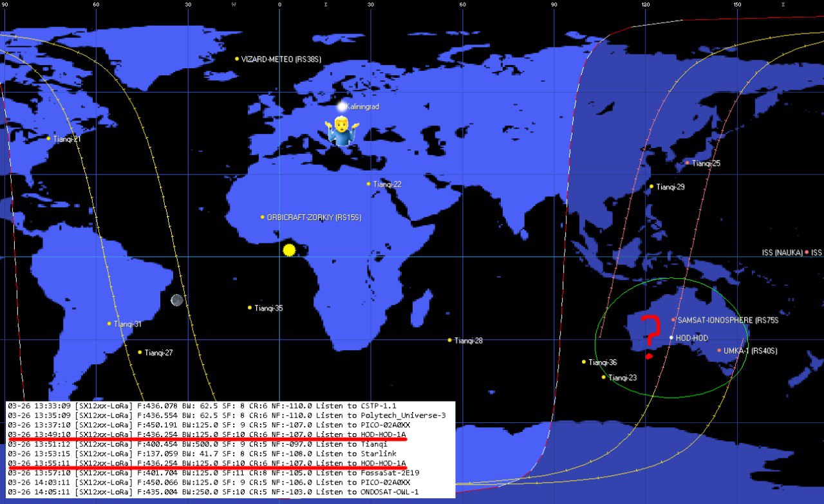Select the UMKA-1 (RS40S) satellite marker

719,350
